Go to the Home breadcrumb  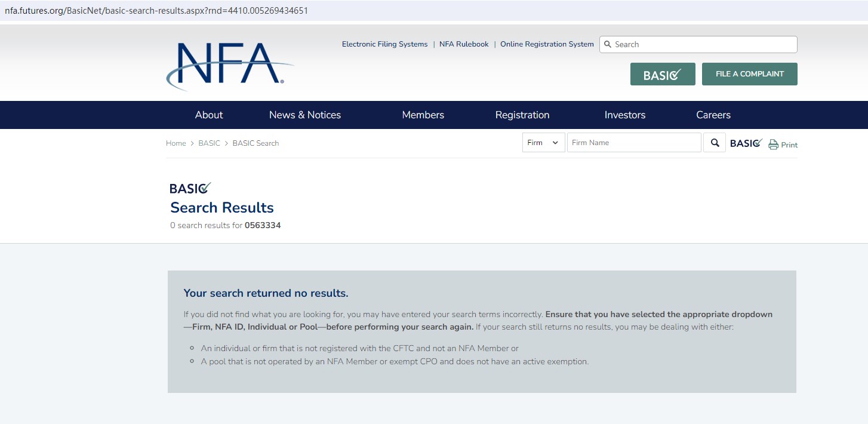(176, 143)
